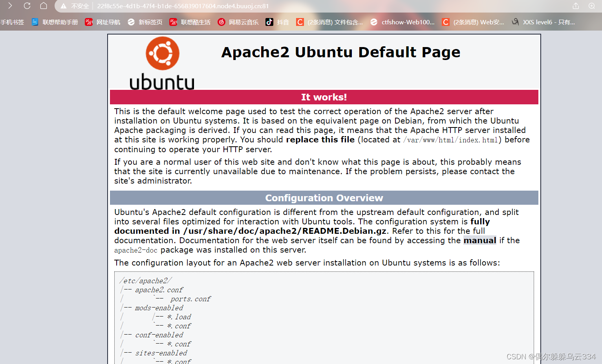Click the XXS level6 bookmark icon

(x=516, y=22)
